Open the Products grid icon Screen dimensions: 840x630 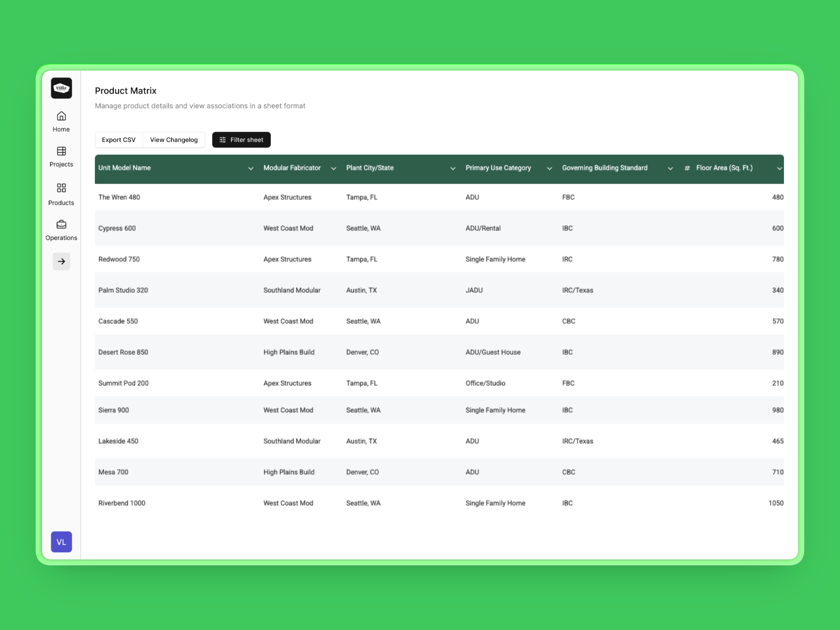(x=61, y=188)
